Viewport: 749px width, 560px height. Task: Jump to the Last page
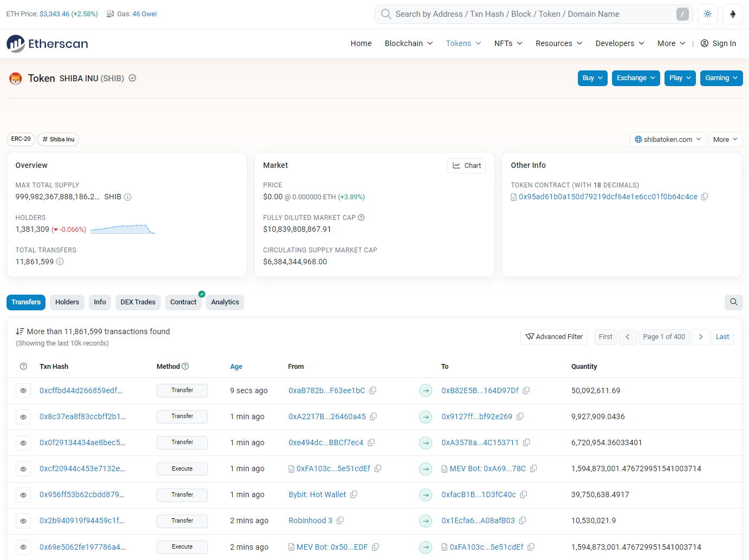[x=722, y=337]
